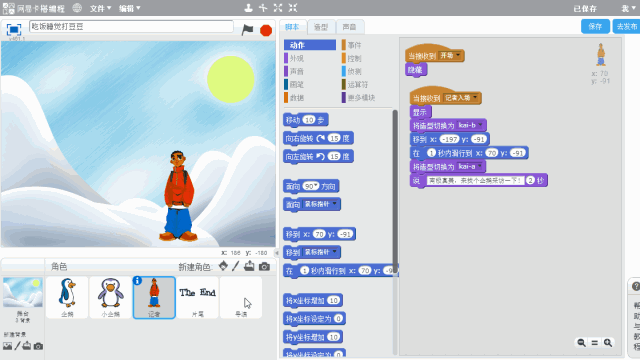Switch to the 造型 costumes tab
640x360 pixels.
(x=321, y=27)
